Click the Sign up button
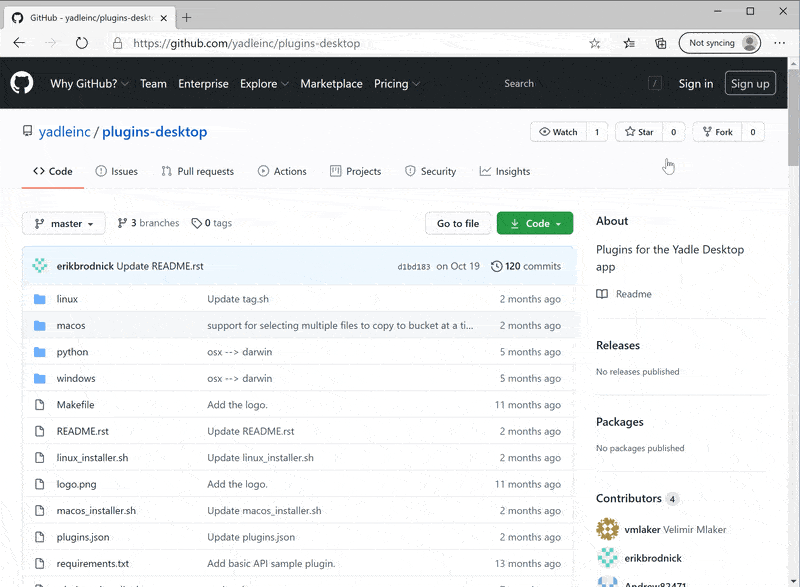Image resolution: width=800 pixels, height=587 pixels. pyautogui.click(x=750, y=84)
